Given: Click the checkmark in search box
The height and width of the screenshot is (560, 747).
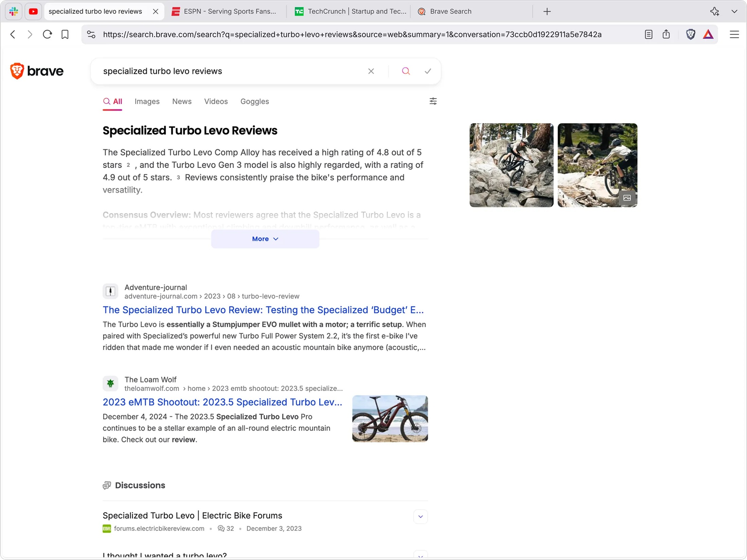Looking at the screenshot, I should coord(427,71).
